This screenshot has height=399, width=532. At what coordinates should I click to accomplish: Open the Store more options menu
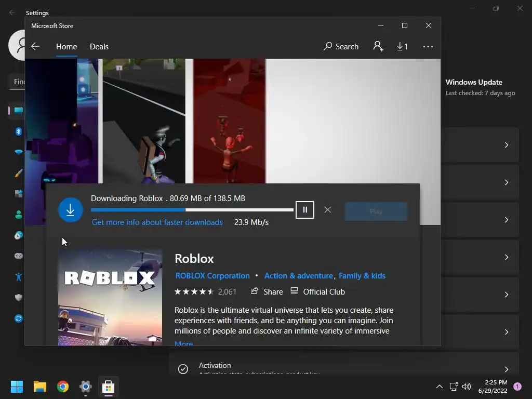click(x=428, y=46)
